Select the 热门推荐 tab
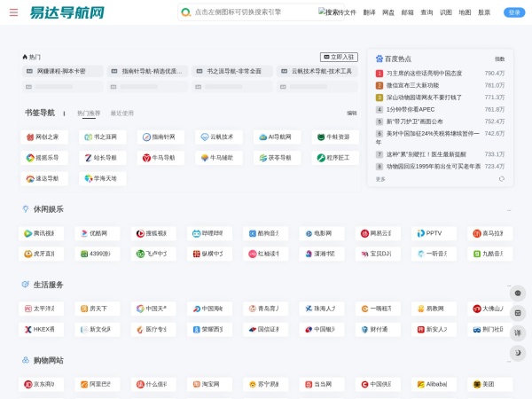 (x=89, y=113)
